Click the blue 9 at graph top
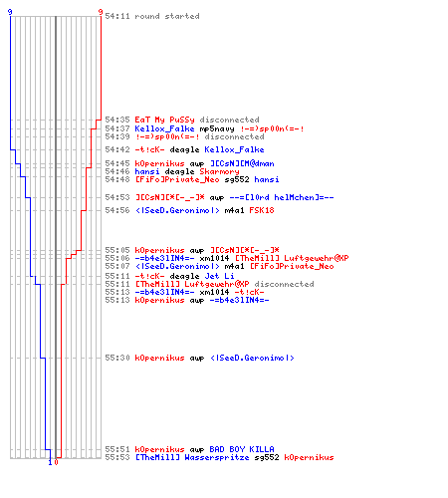This screenshot has height=498, width=448. (10, 12)
